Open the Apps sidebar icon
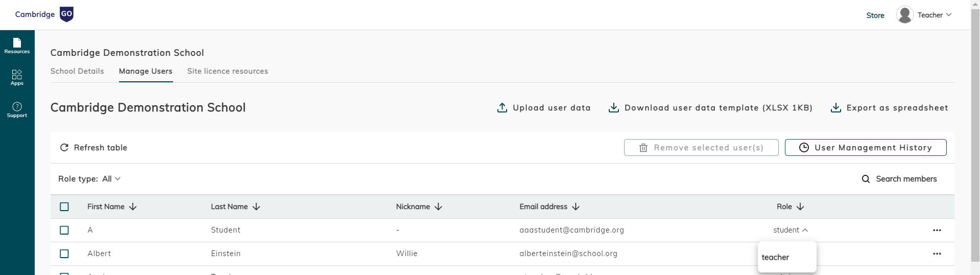Viewport: 980px width, 275px height. (17, 77)
